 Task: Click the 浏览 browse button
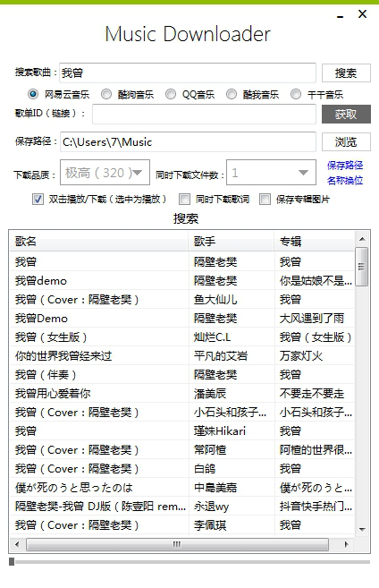pos(346,141)
